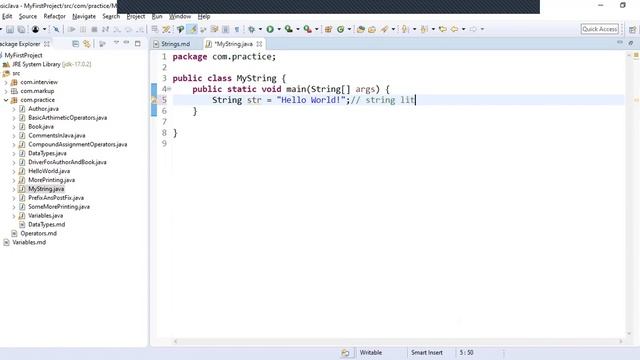Click the Terminate debug icon
The image size is (640, 360).
tap(94, 29)
